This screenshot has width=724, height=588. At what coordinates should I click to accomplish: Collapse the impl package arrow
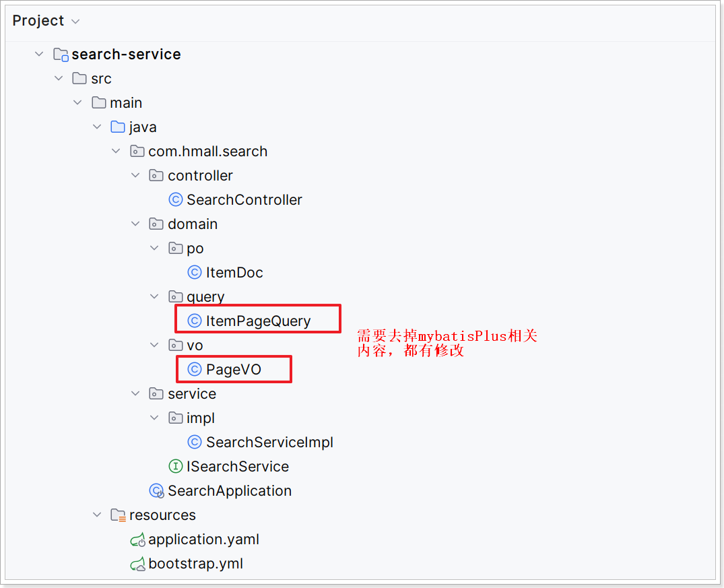coord(155,418)
